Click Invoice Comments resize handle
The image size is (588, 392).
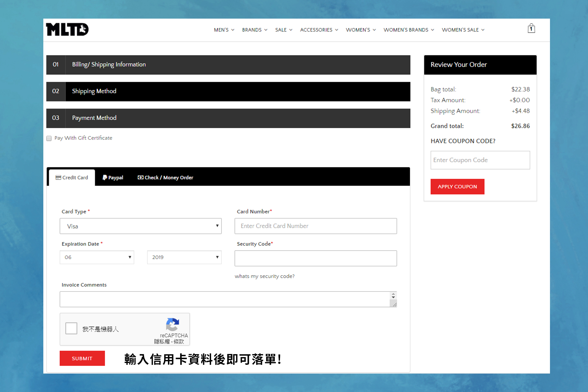[395, 305]
